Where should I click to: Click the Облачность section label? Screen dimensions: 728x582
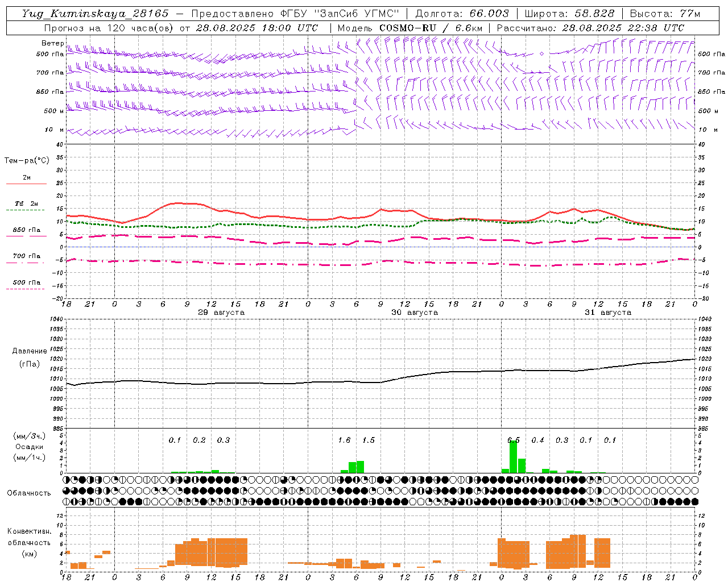point(29,493)
